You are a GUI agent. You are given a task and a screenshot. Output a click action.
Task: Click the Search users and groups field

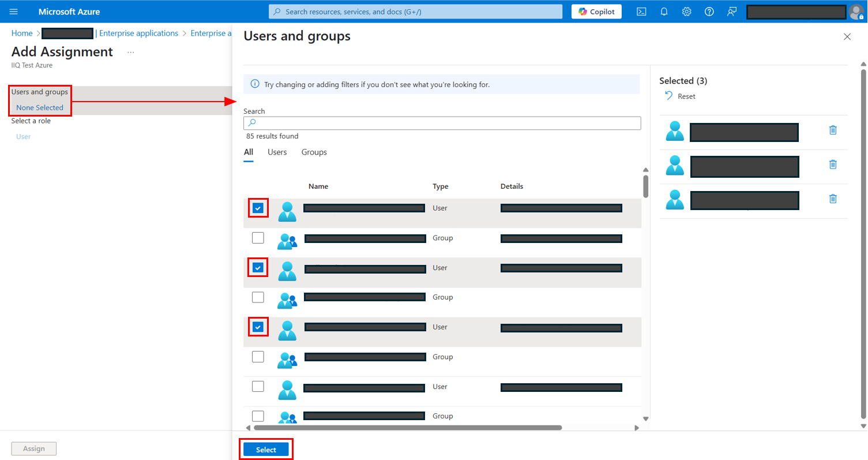pos(442,123)
